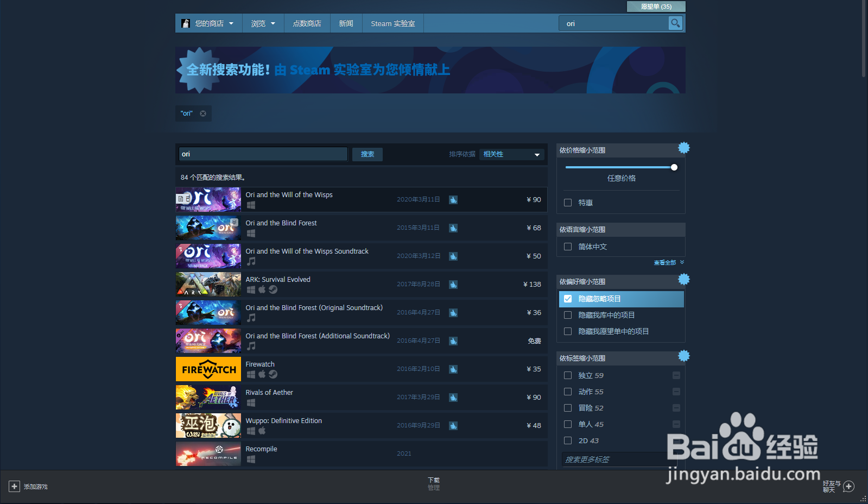Open the 浏览 browse dropdown
Screen dimensions: 868x504
pyautogui.click(x=263, y=23)
